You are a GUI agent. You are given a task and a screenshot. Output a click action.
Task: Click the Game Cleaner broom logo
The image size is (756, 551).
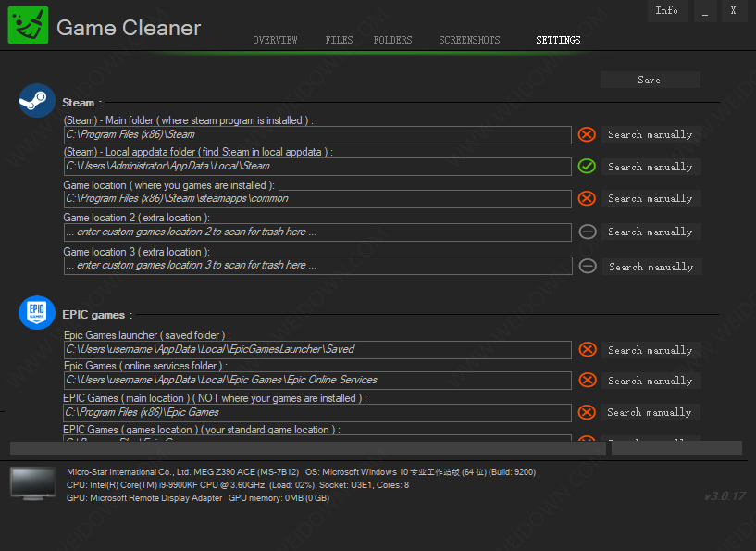click(x=28, y=25)
